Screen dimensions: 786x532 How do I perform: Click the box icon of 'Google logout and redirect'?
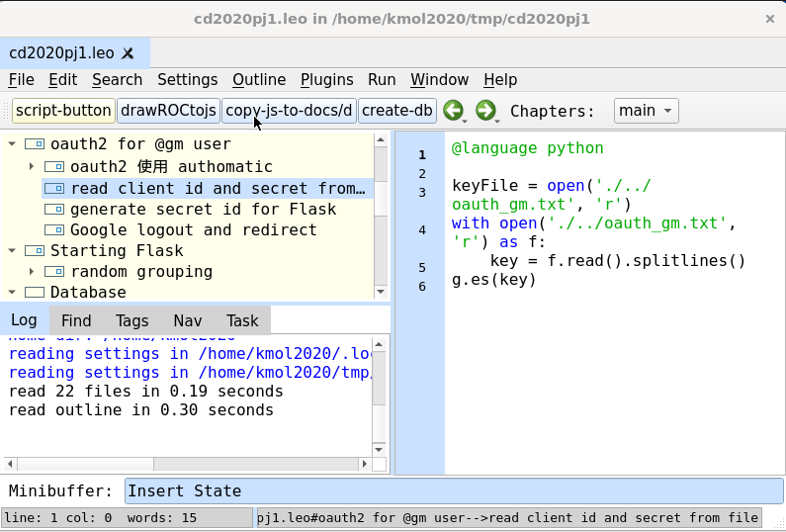[54, 230]
